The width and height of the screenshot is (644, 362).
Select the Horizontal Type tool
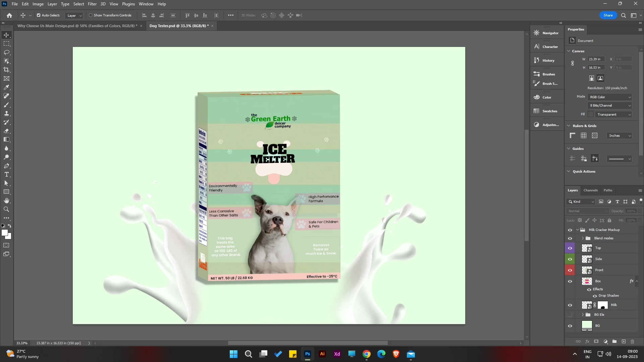coord(6,174)
